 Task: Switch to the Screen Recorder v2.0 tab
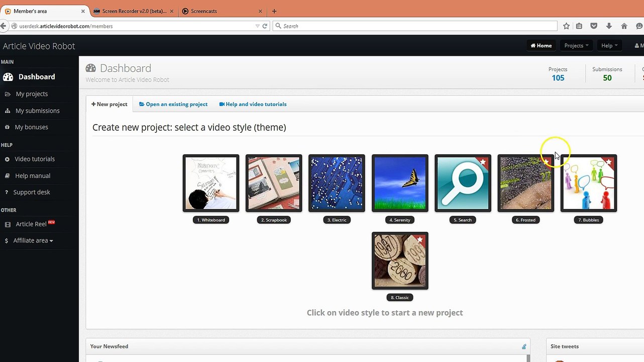click(134, 11)
